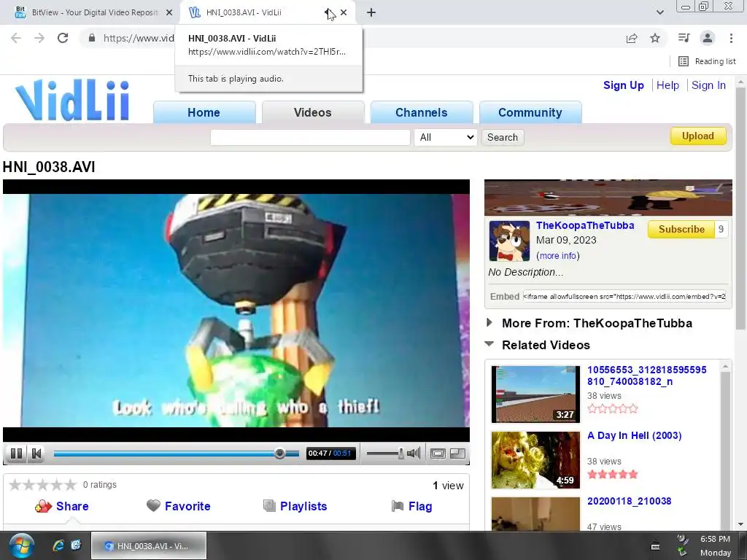This screenshot has height=560, width=747.
Task: Adjust the player volume slider
Action: [385, 454]
